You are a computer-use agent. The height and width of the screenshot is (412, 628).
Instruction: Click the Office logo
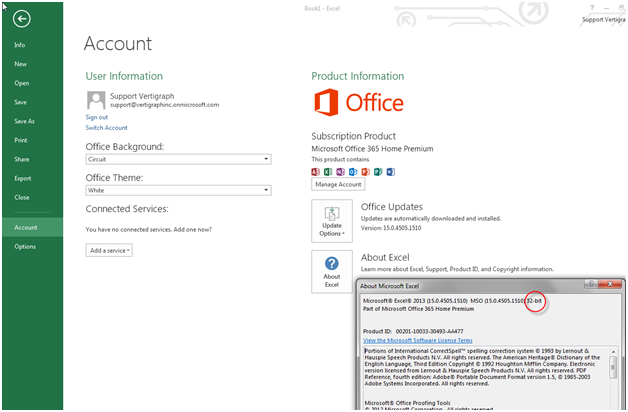point(359,102)
